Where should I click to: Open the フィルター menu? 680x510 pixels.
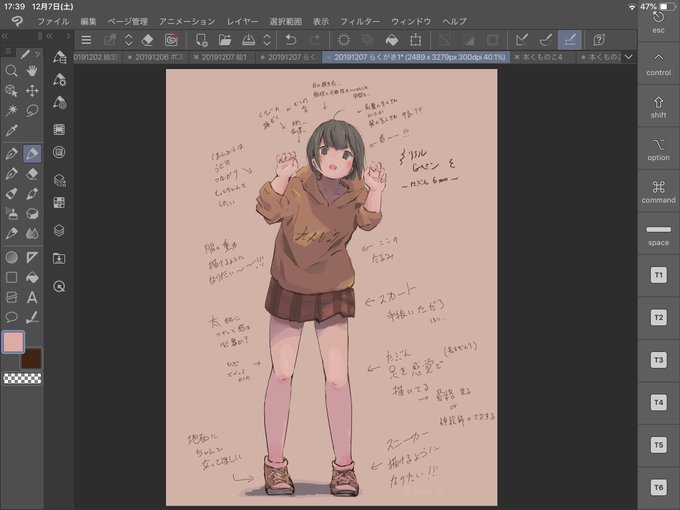pos(360,21)
